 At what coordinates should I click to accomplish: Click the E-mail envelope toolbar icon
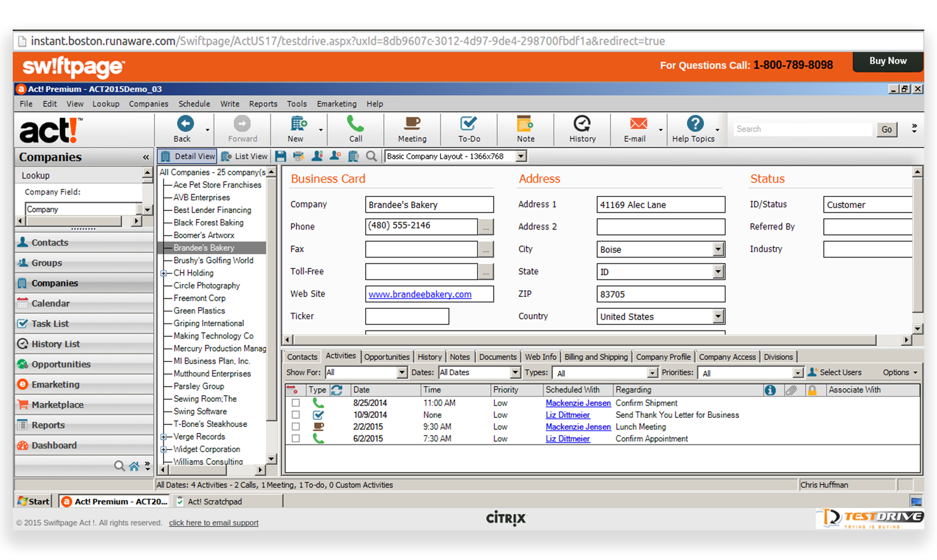pyautogui.click(x=638, y=124)
